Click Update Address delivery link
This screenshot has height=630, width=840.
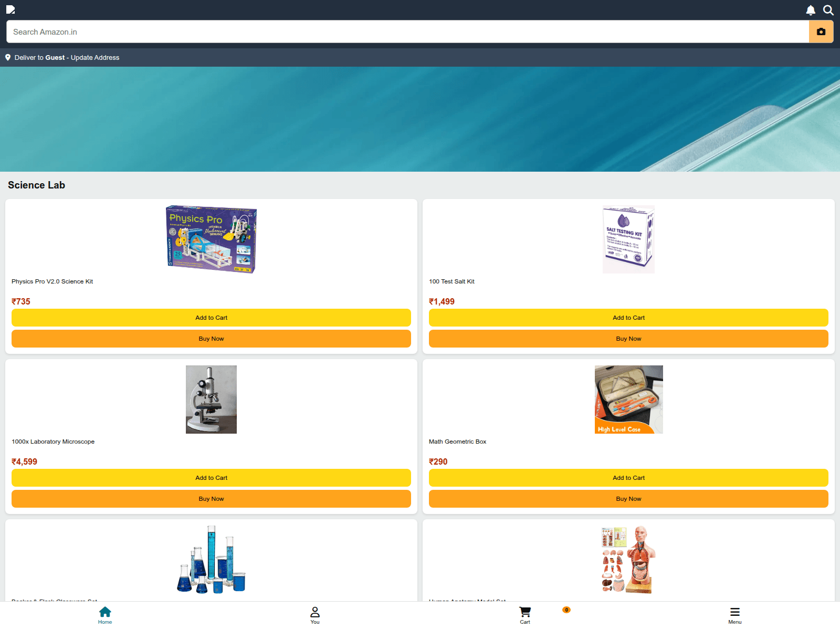(95, 58)
